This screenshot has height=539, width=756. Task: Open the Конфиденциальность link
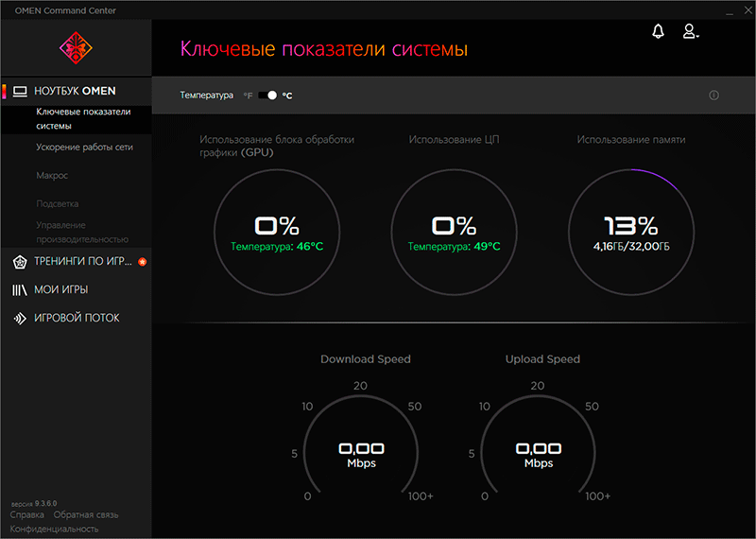54,529
